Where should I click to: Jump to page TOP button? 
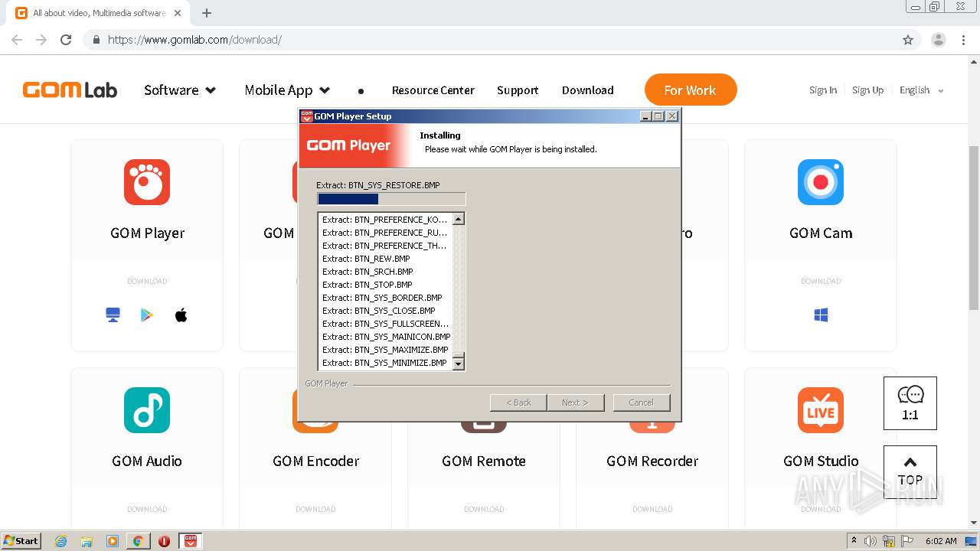pos(910,472)
